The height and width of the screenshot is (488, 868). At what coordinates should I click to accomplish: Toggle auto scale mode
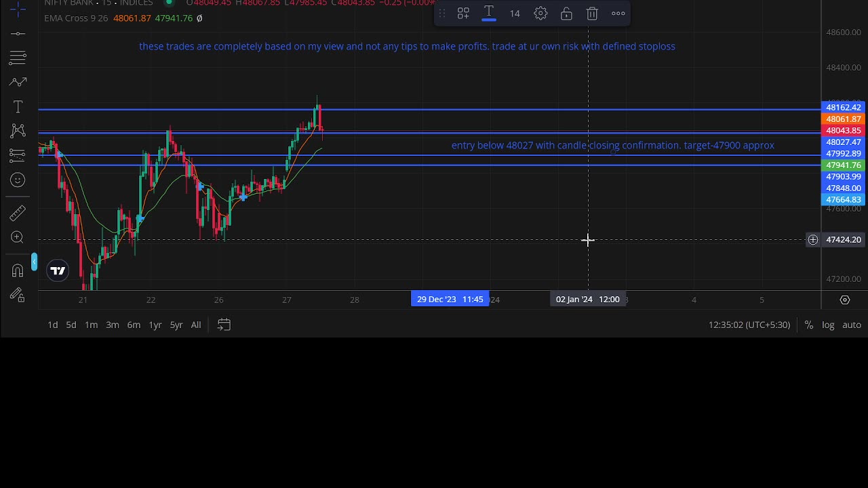pos(852,325)
